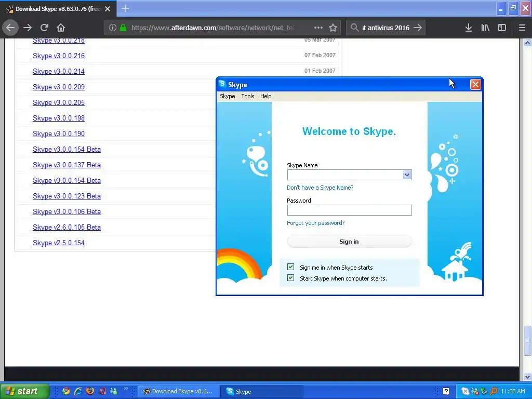Launch Firefox from quick launch
The image size is (532, 399).
[90, 391]
